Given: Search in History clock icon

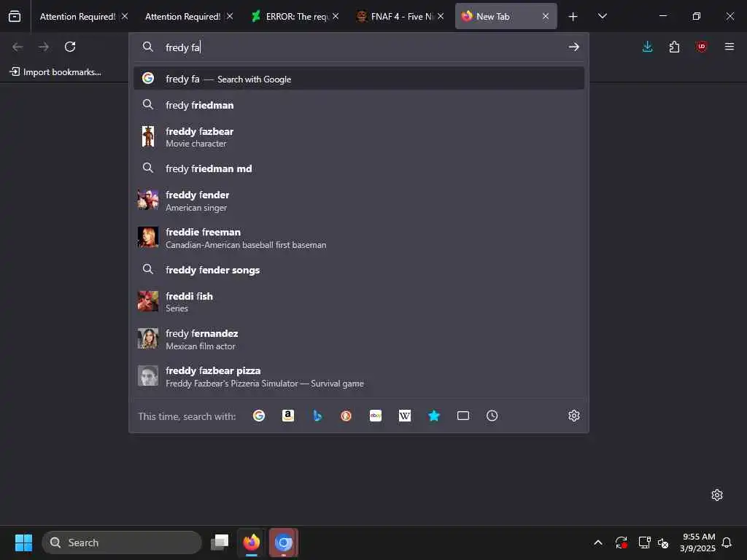Looking at the screenshot, I should click(492, 416).
